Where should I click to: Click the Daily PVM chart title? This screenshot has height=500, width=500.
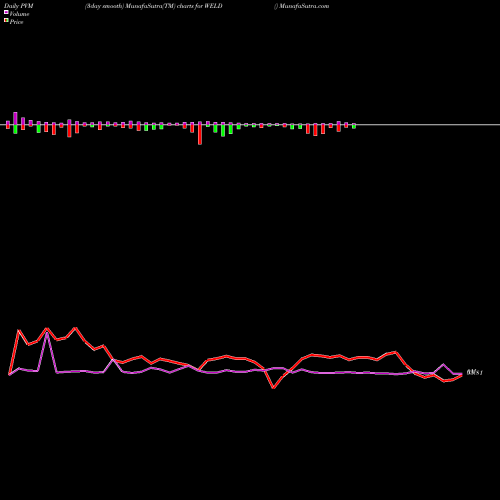tap(19, 6)
